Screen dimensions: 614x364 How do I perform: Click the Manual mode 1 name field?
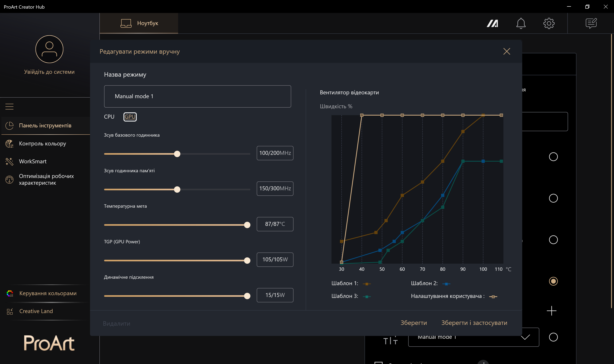click(x=197, y=96)
